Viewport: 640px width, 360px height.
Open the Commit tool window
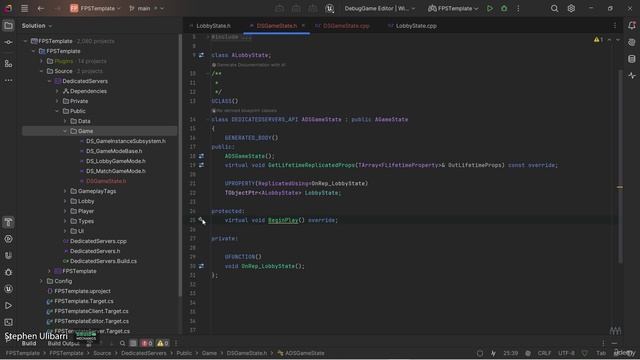8,42
